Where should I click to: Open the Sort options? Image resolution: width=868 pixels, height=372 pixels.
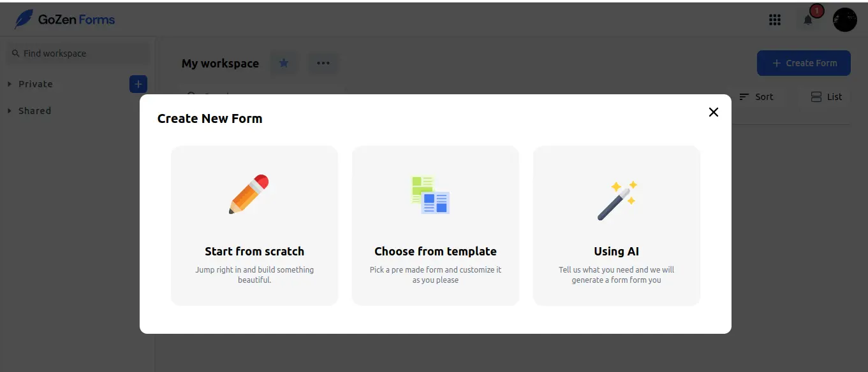coord(756,97)
